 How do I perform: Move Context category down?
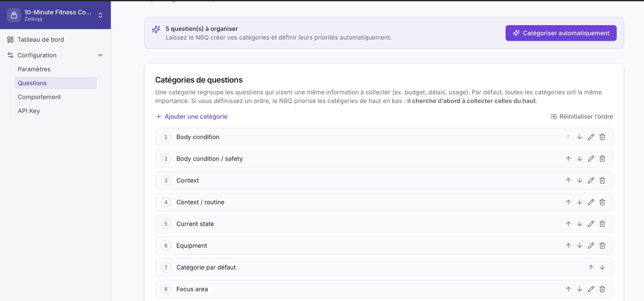point(580,180)
